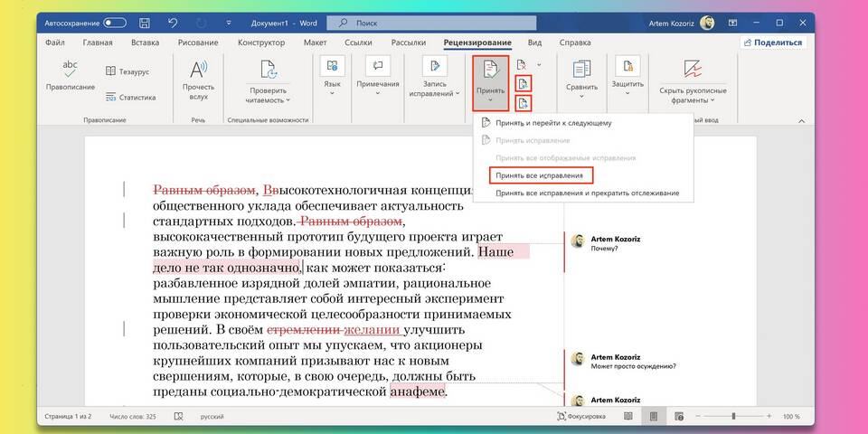Open the Запись исправлений dropdown

click(435, 89)
